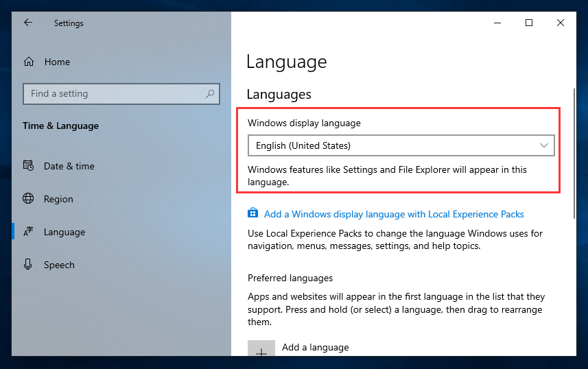Screen dimensions: 588x369
Task: Click the Microsoft Store icon beside the link
Action: (x=252, y=213)
